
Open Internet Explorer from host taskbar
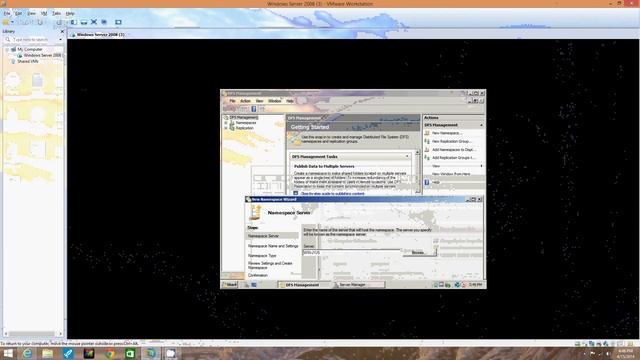pyautogui.click(x=27, y=353)
